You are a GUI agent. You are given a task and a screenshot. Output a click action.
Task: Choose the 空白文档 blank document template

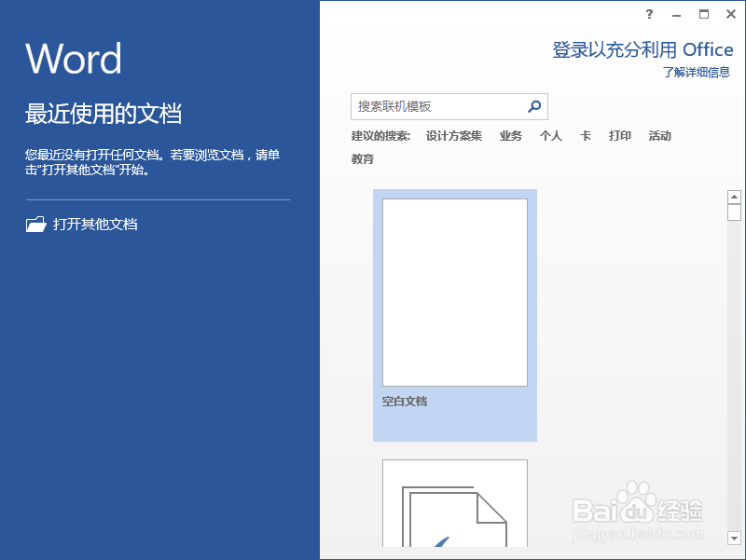455,315
